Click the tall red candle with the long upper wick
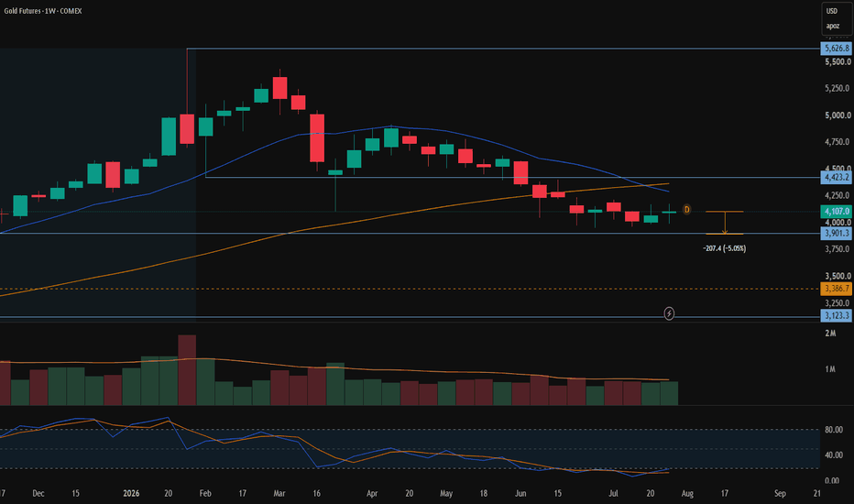The image size is (854, 504). coord(187,129)
